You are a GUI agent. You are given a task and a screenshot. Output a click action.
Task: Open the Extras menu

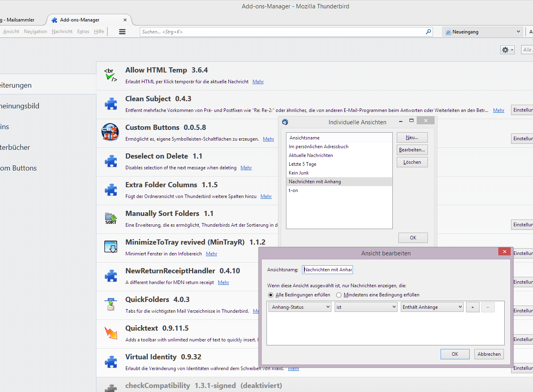(83, 32)
